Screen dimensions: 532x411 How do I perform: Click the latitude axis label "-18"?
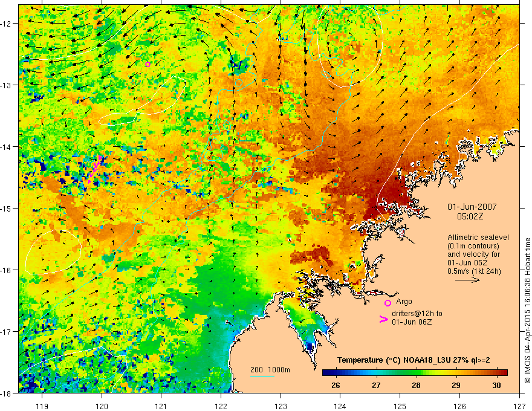[7, 393]
